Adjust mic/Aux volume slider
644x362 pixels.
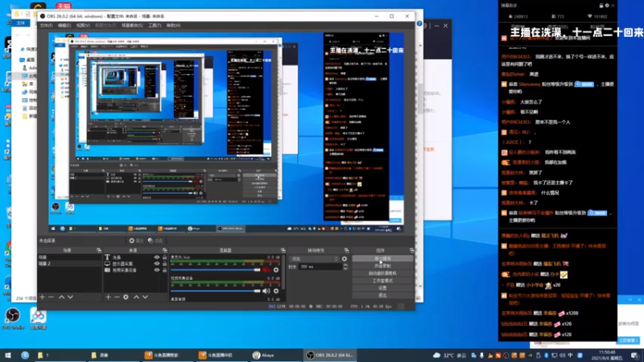coord(216,270)
